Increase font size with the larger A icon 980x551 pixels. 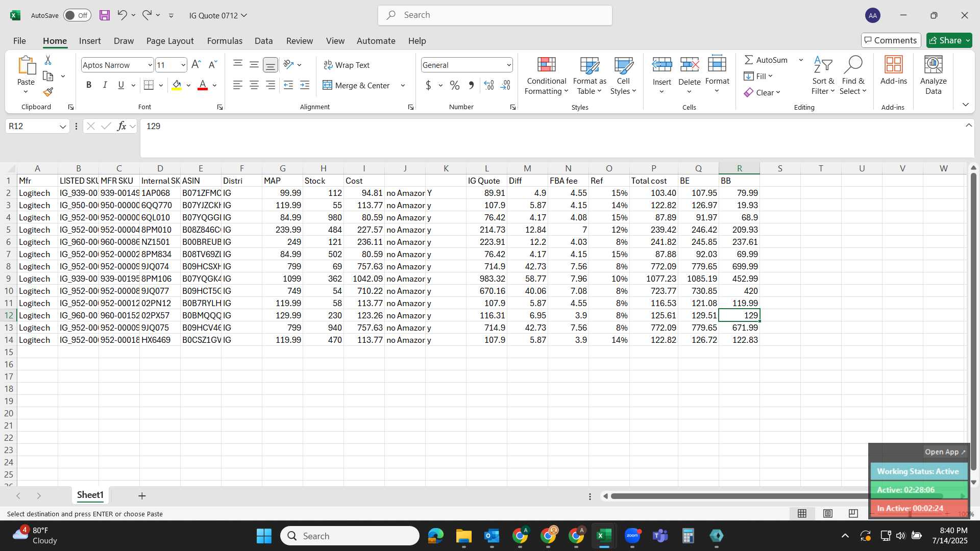196,65
